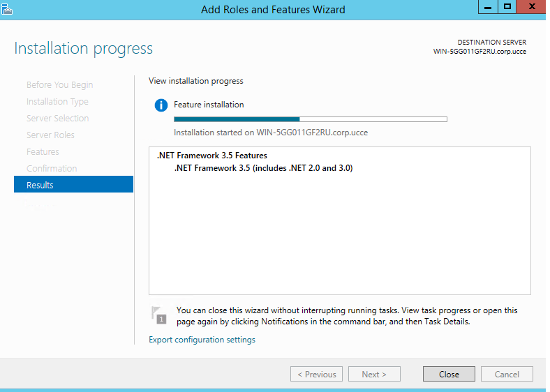Maximize the wizard window
550x392 pixels.
[x=507, y=7]
